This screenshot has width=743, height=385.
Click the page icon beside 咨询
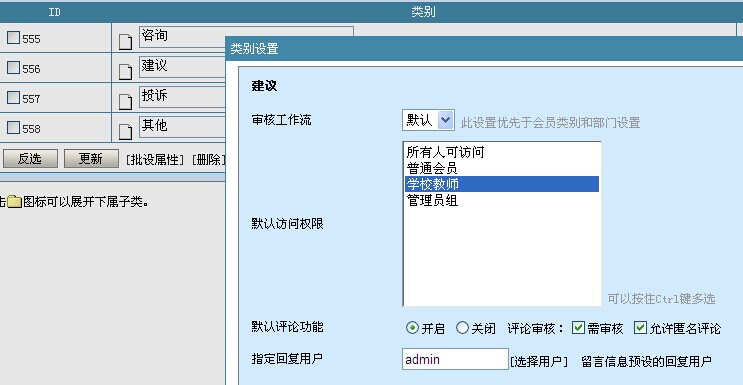tap(125, 42)
